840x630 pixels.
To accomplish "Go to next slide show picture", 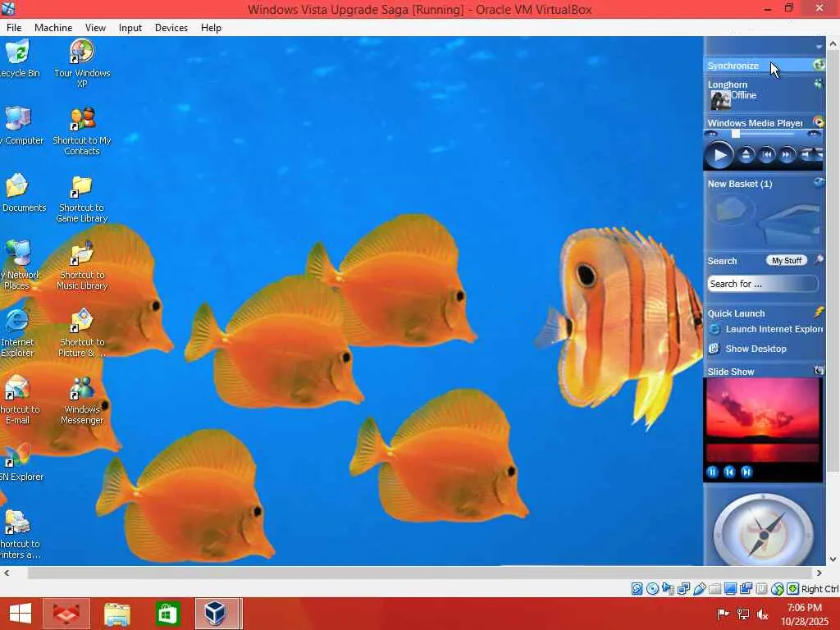I will tap(746, 472).
